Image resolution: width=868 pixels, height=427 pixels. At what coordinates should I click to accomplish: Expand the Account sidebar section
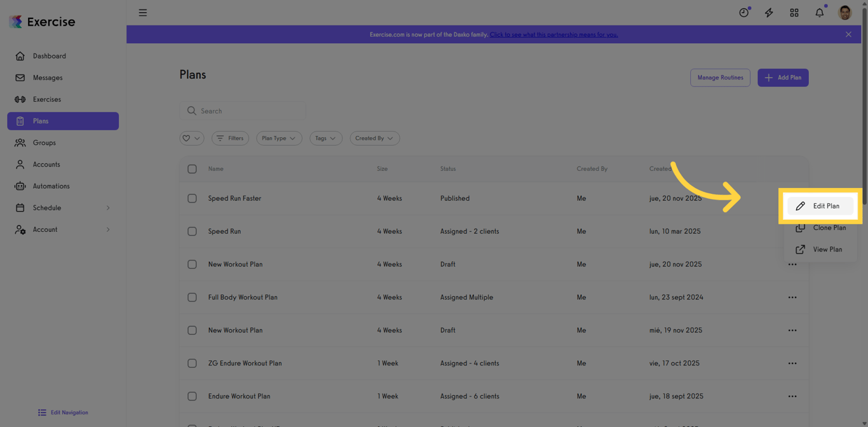(x=63, y=229)
